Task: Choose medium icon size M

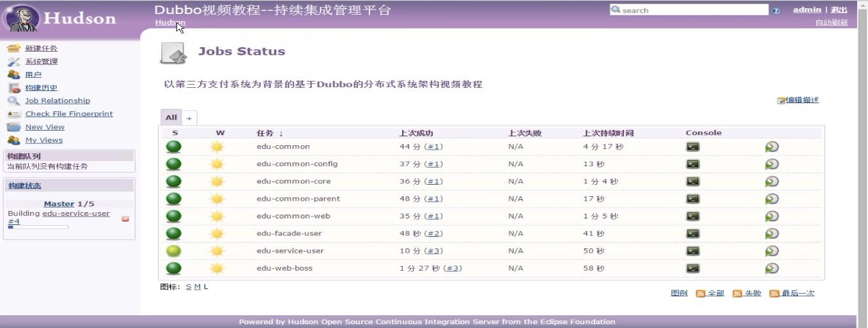Action: point(197,287)
